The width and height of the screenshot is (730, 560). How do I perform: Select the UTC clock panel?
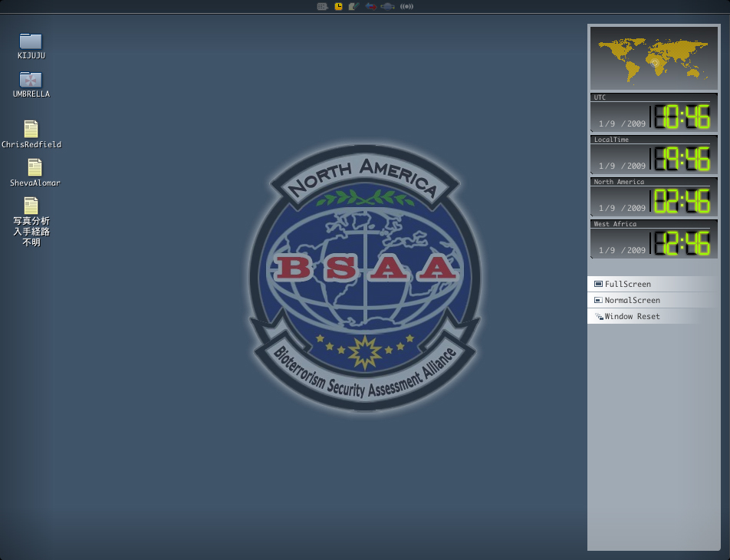point(653,113)
